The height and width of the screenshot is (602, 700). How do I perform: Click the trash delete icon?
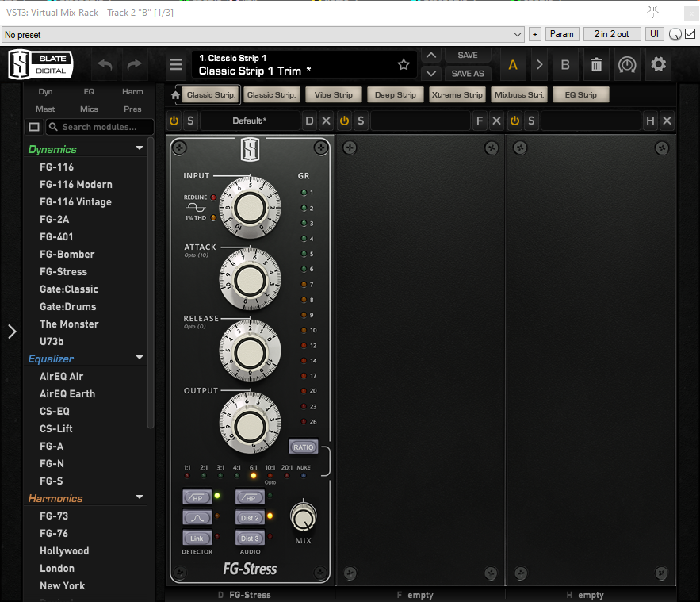click(596, 65)
